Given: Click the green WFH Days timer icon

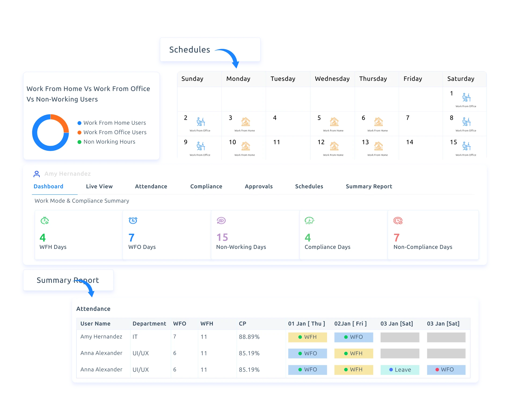Looking at the screenshot, I should (45, 221).
